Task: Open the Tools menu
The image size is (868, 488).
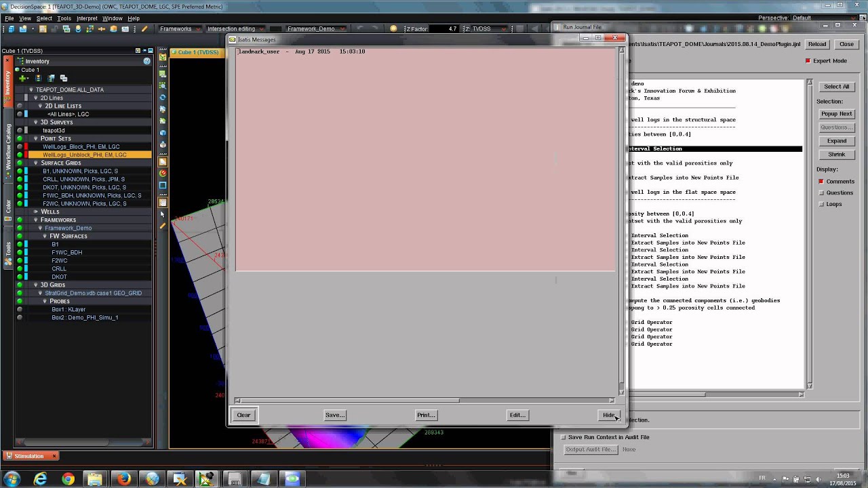Action: (x=64, y=18)
